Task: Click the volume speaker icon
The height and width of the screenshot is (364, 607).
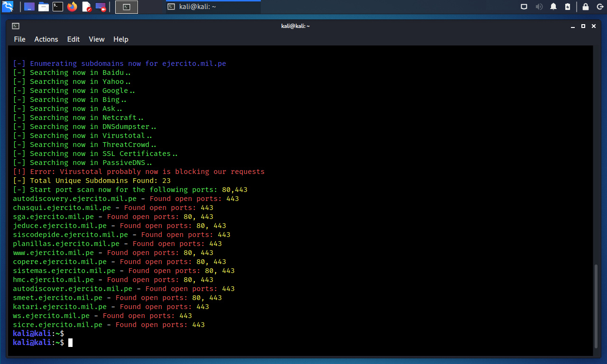Action: click(x=539, y=7)
